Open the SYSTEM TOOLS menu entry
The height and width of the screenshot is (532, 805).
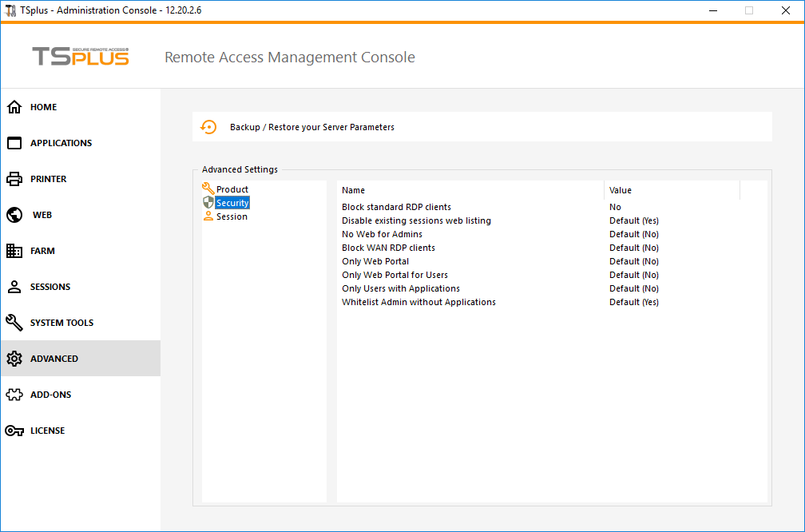coord(81,323)
